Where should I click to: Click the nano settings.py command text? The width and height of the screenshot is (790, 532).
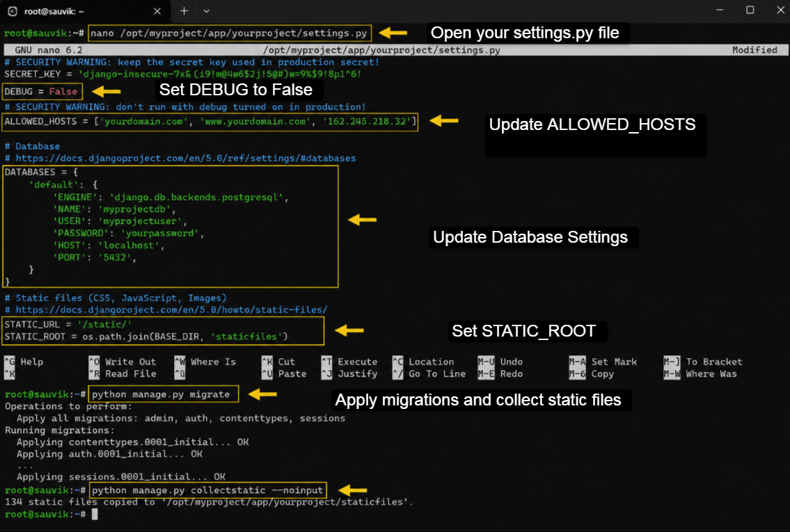229,33
